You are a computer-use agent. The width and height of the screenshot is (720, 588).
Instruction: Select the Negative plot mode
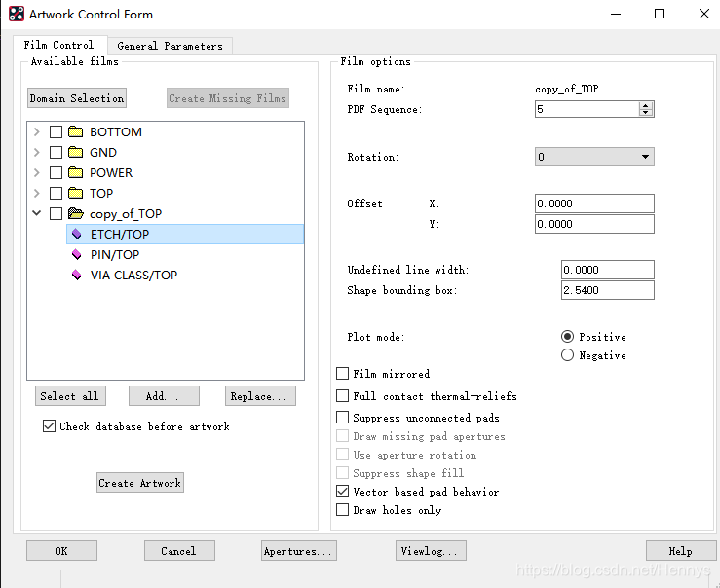[x=568, y=355]
